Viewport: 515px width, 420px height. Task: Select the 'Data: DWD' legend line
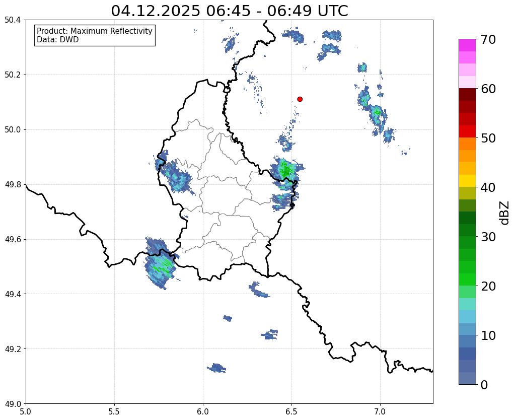(x=58, y=40)
